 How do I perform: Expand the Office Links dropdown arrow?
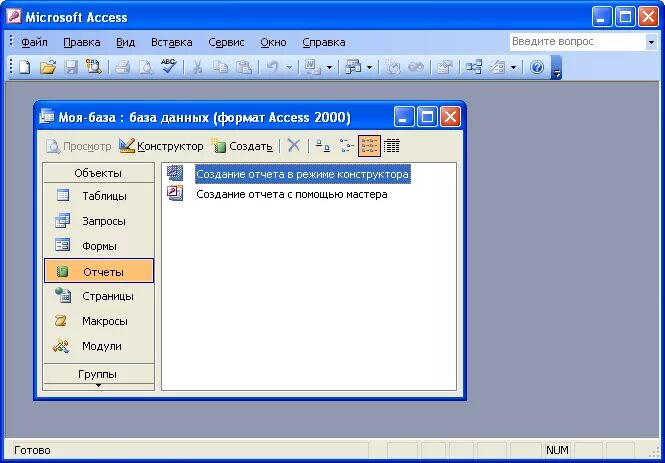330,67
